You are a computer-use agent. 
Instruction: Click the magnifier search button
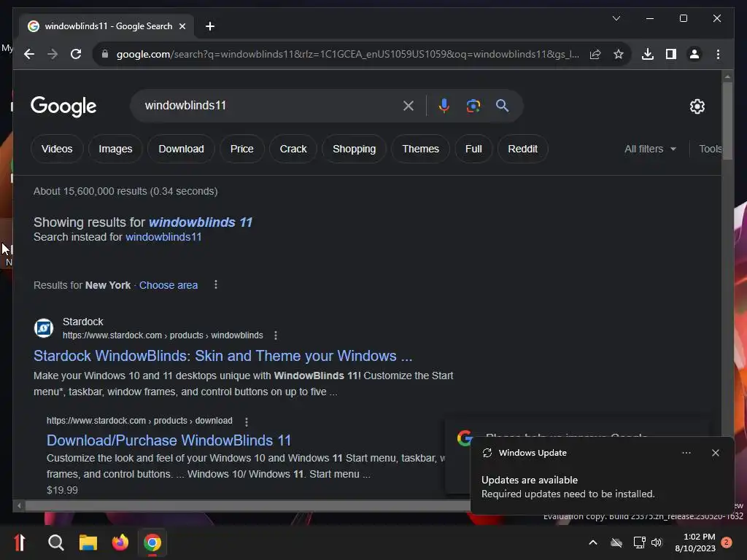pyautogui.click(x=502, y=106)
